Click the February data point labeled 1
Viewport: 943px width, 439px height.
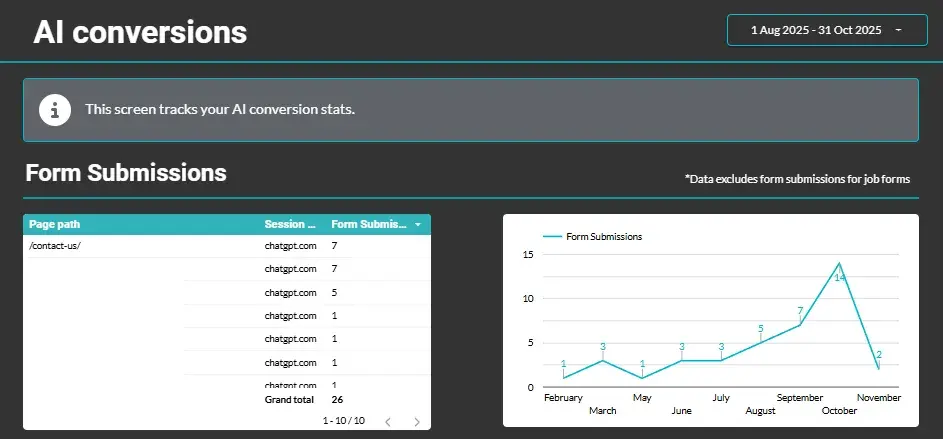pos(564,378)
